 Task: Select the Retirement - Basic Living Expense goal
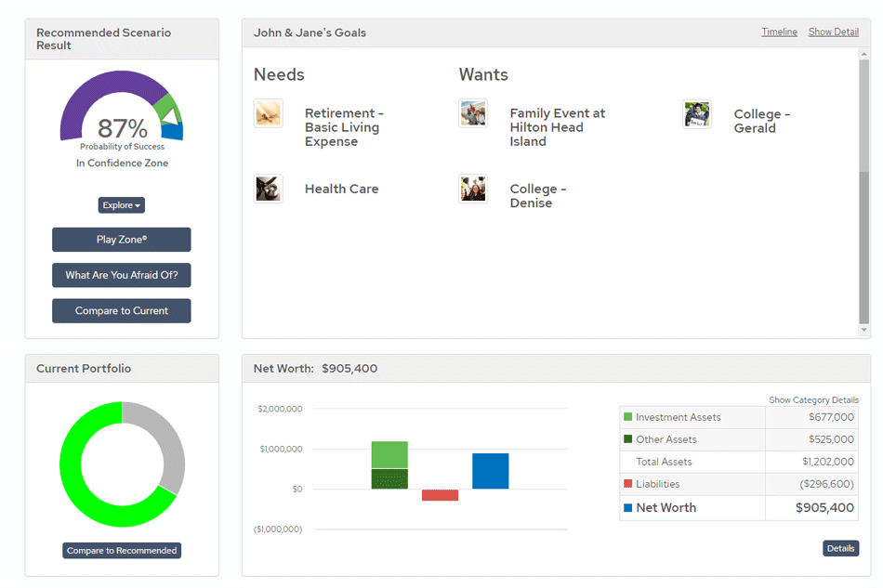(344, 127)
